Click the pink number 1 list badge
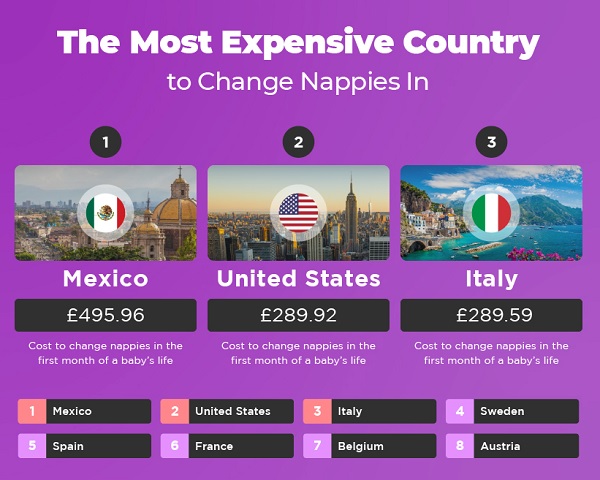 (32, 411)
